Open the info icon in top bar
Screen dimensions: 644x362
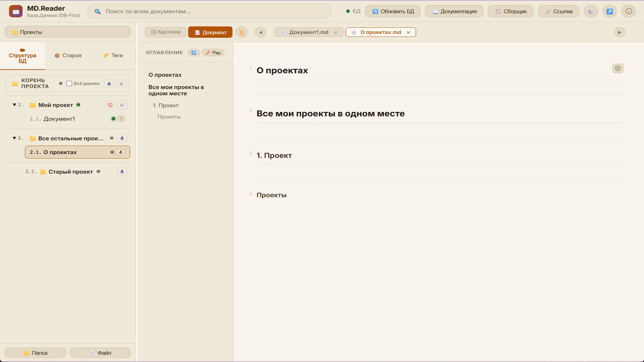point(629,11)
